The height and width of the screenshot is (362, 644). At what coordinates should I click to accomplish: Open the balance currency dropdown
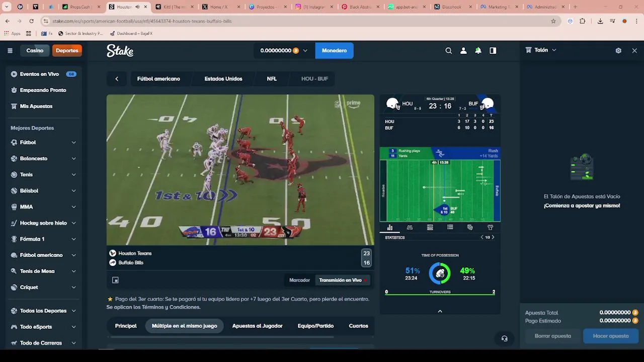coord(283,50)
